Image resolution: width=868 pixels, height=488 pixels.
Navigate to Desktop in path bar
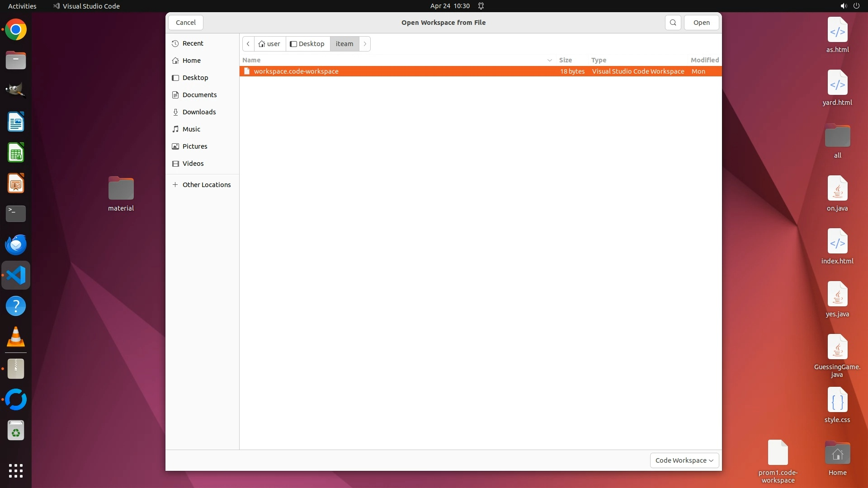(307, 44)
